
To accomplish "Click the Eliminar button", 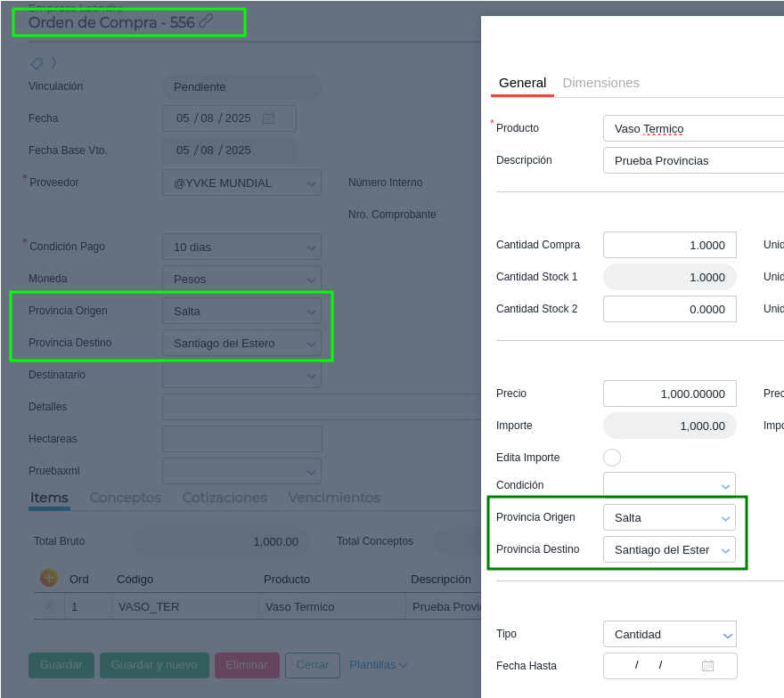I will [x=247, y=665].
